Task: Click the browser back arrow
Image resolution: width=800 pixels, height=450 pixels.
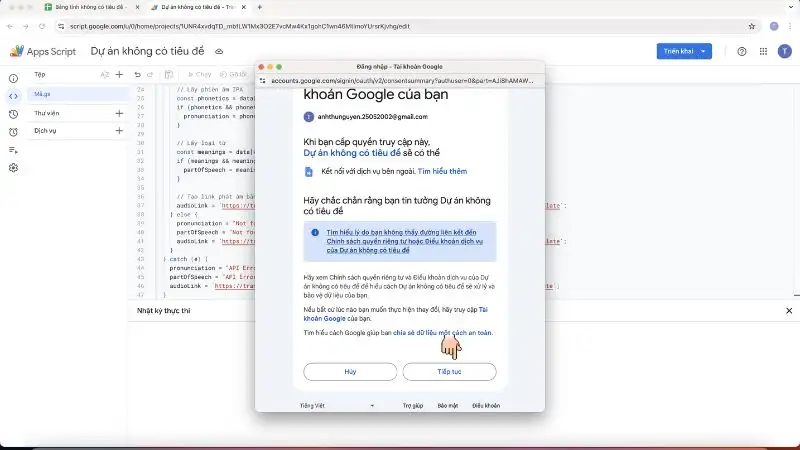Action: (x=10, y=26)
